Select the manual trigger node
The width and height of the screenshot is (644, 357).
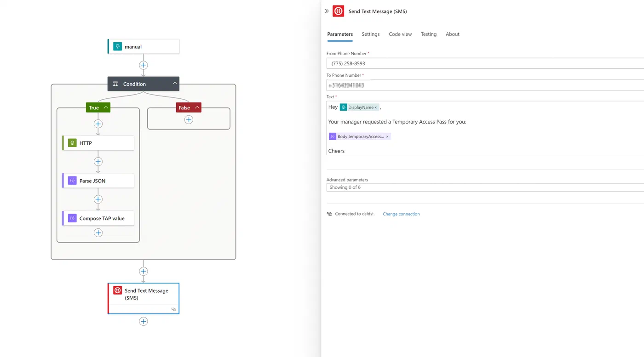pyautogui.click(x=144, y=46)
